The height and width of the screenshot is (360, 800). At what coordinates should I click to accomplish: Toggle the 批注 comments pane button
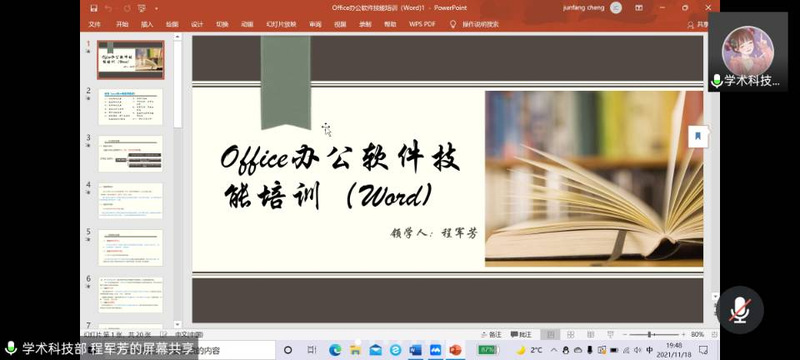[521, 335]
